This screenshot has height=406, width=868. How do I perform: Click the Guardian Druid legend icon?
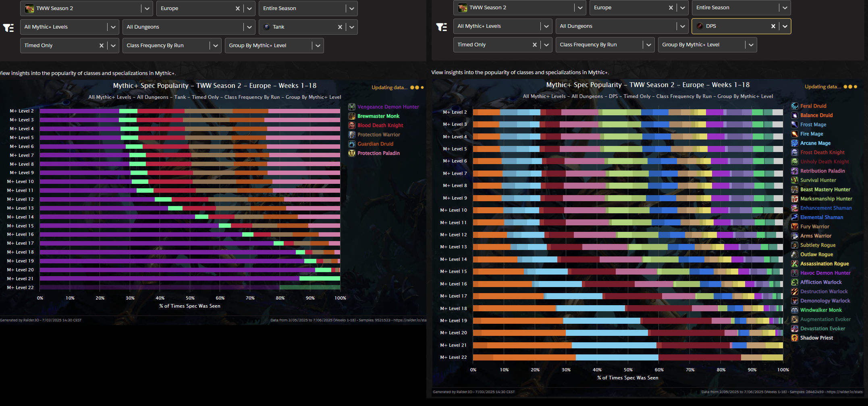coord(352,144)
